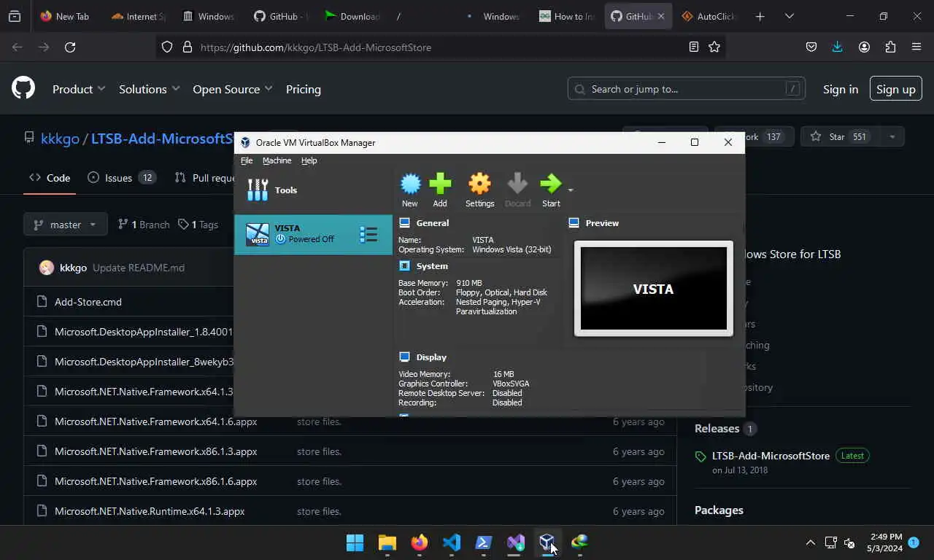Image resolution: width=934 pixels, height=560 pixels.
Task: Open File Explorer from taskbar
Action: (x=387, y=542)
